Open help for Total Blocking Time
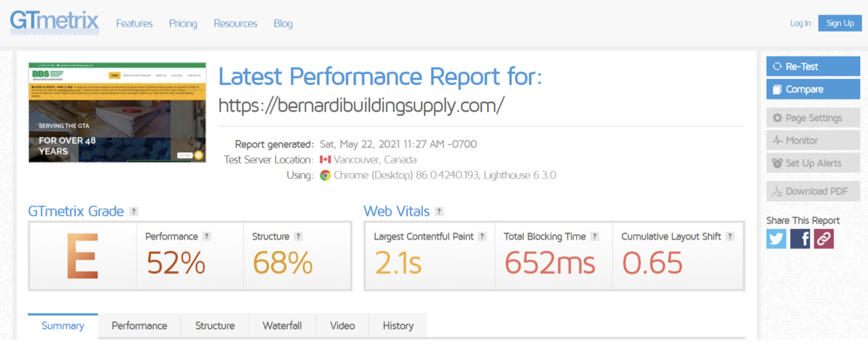 coord(594,237)
